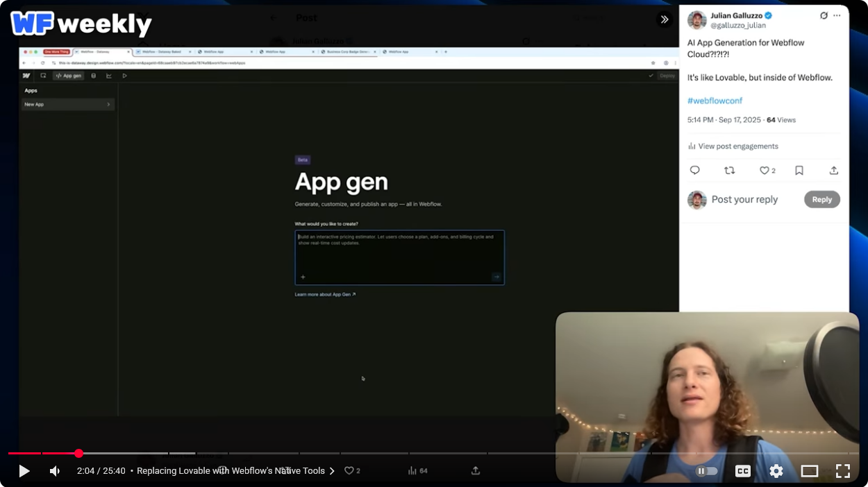The image size is (868, 487).
Task: Click the @galluzzo_julian handle
Action: pyautogui.click(x=738, y=25)
